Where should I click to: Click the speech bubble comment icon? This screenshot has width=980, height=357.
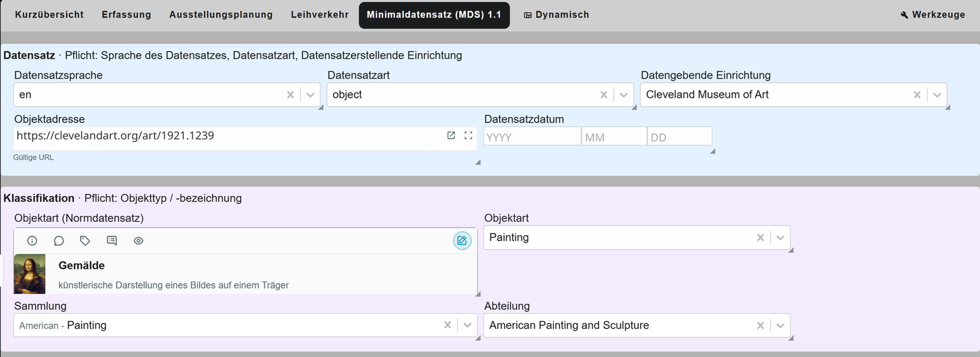59,240
